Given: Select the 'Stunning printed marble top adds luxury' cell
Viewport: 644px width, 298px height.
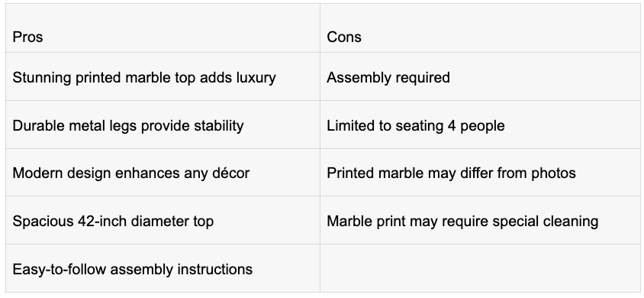Looking at the screenshot, I should (163, 76).
